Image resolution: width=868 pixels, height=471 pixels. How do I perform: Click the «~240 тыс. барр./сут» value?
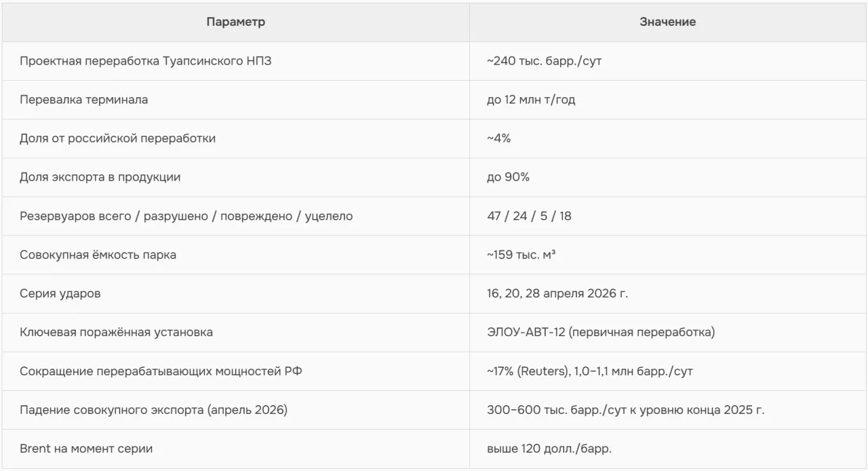[x=544, y=61]
